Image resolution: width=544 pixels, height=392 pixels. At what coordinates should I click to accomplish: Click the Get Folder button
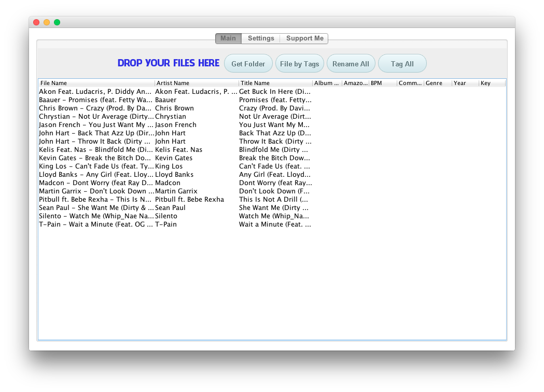point(248,63)
